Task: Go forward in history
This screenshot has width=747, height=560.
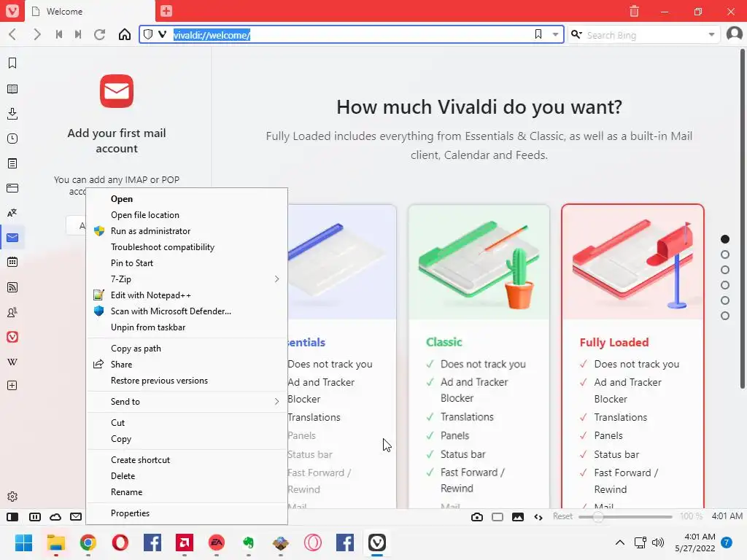Action: [36, 34]
